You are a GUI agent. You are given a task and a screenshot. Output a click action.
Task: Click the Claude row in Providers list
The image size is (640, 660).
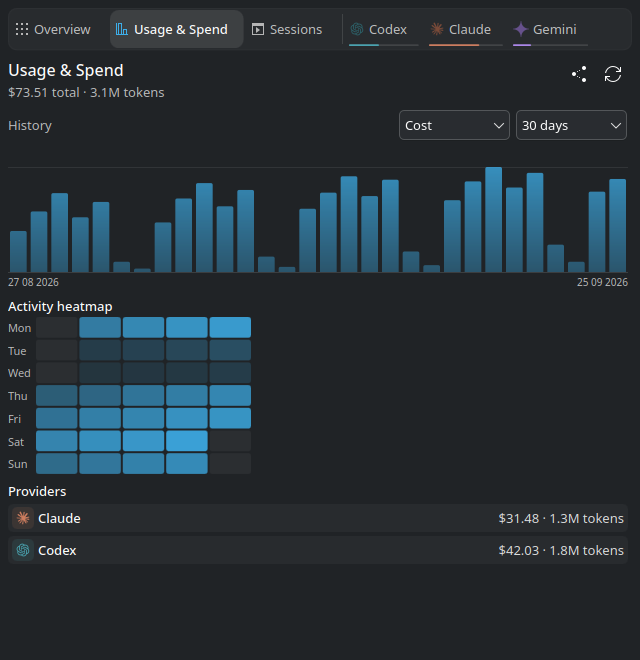click(318, 518)
